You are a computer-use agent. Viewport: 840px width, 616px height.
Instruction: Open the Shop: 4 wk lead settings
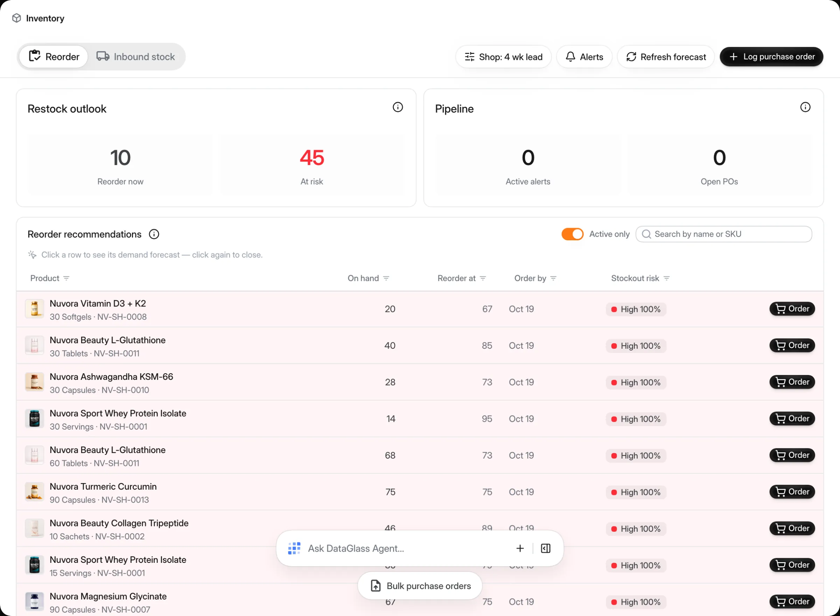pos(503,57)
